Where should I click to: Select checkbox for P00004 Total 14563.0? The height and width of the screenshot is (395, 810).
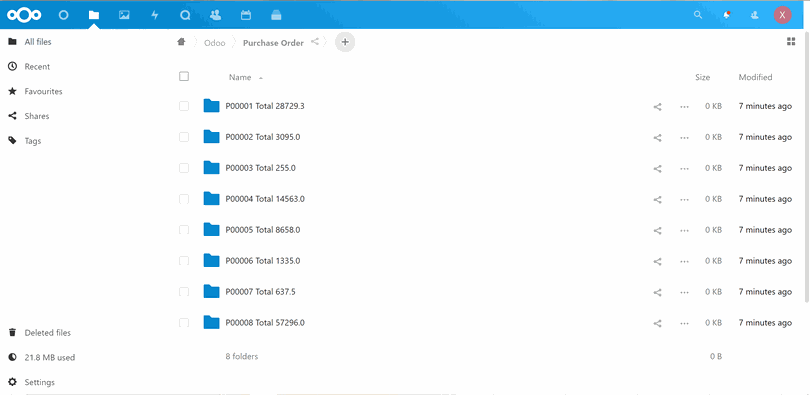click(184, 199)
